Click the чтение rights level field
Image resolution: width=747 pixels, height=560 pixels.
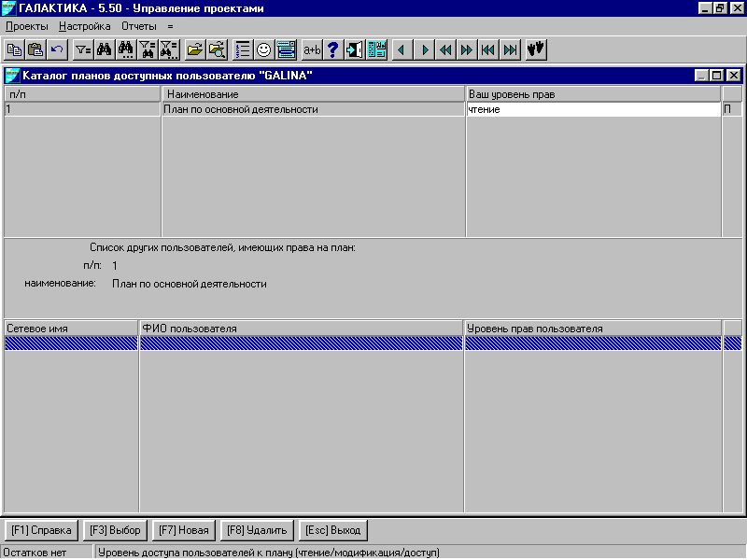click(593, 109)
